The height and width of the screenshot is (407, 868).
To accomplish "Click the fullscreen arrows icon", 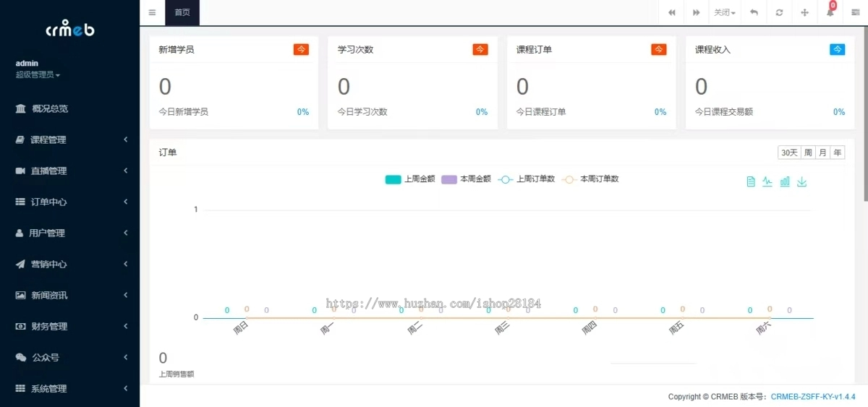I will 804,12.
